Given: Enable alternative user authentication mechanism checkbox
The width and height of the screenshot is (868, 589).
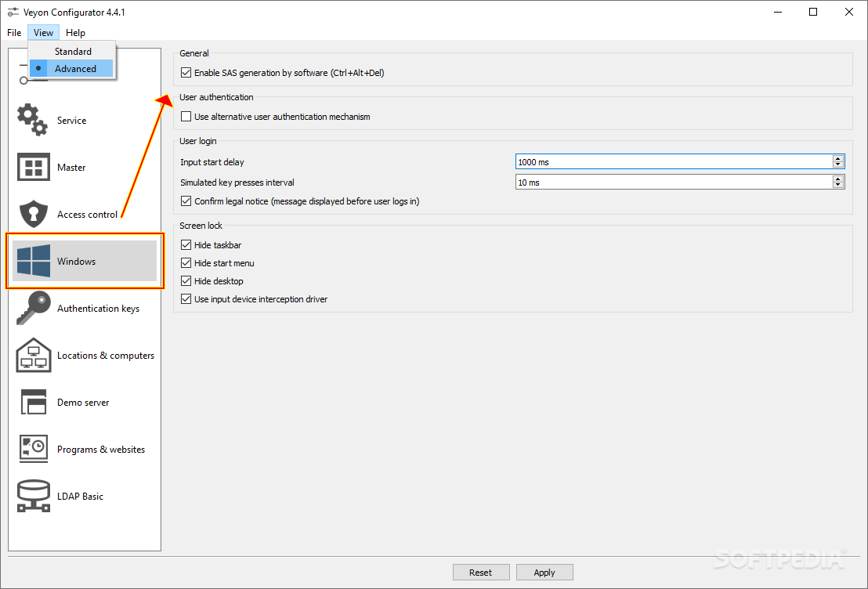Looking at the screenshot, I should click(x=186, y=116).
